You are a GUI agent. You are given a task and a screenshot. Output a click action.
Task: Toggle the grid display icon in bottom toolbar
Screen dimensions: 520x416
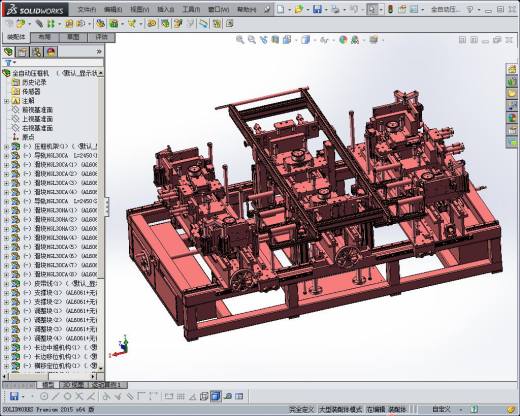pos(180,396)
